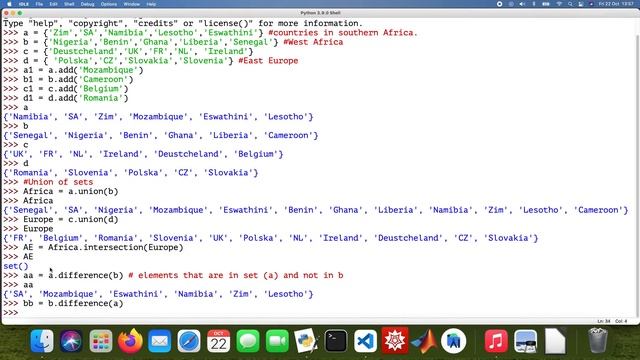640x360 pixels.
Task: Open the round white app icon beside MATLAB
Action: tap(453, 340)
